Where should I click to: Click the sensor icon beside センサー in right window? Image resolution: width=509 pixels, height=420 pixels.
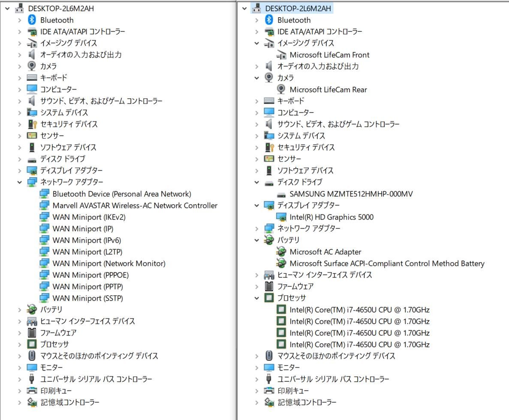pyautogui.click(x=269, y=159)
